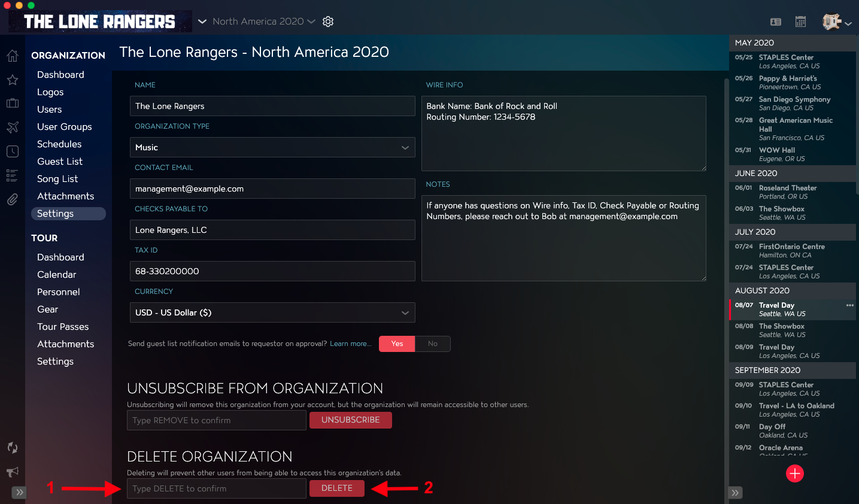859x504 pixels.
Task: Open Travel Day 08/07 three-dot menu
Action: point(850,305)
